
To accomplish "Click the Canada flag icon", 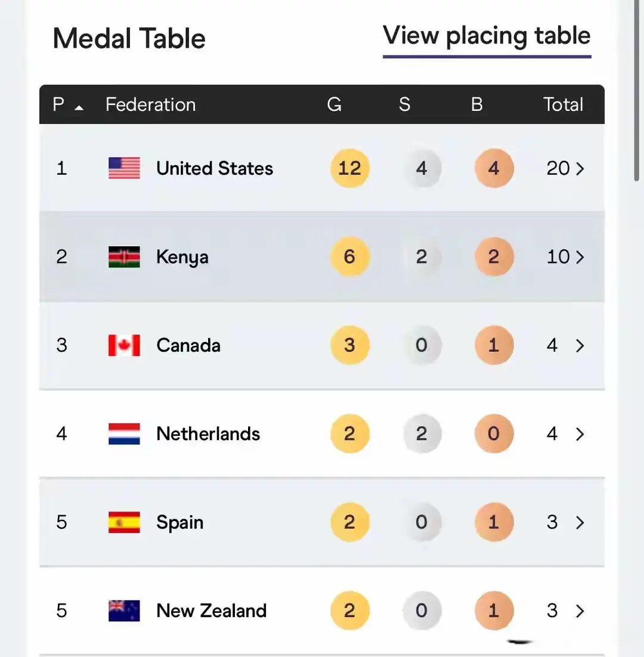I will pyautogui.click(x=124, y=345).
